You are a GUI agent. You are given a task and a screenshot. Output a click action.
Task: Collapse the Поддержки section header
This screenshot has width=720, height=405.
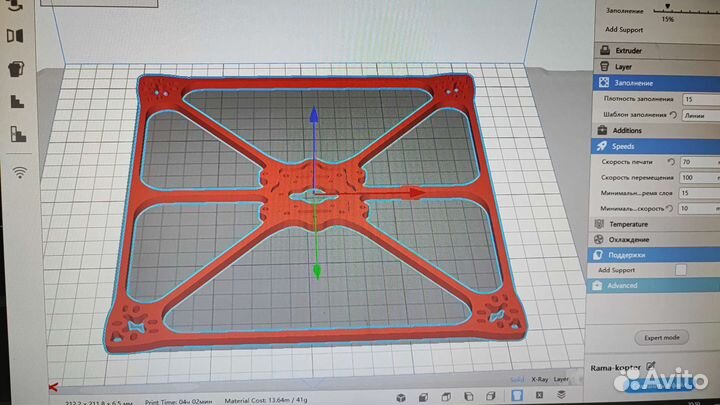coord(654,255)
